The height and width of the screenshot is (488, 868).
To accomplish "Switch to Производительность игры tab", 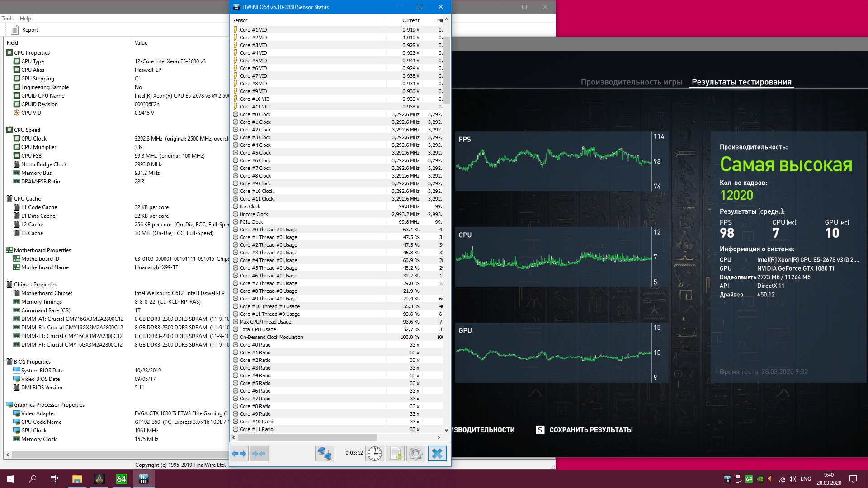I will (x=631, y=82).
